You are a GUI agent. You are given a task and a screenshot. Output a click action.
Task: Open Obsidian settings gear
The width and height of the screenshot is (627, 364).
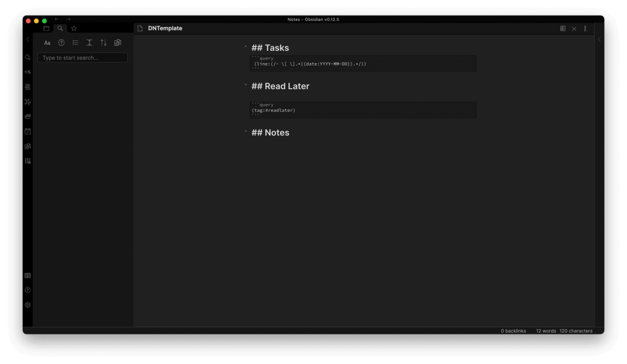28,305
